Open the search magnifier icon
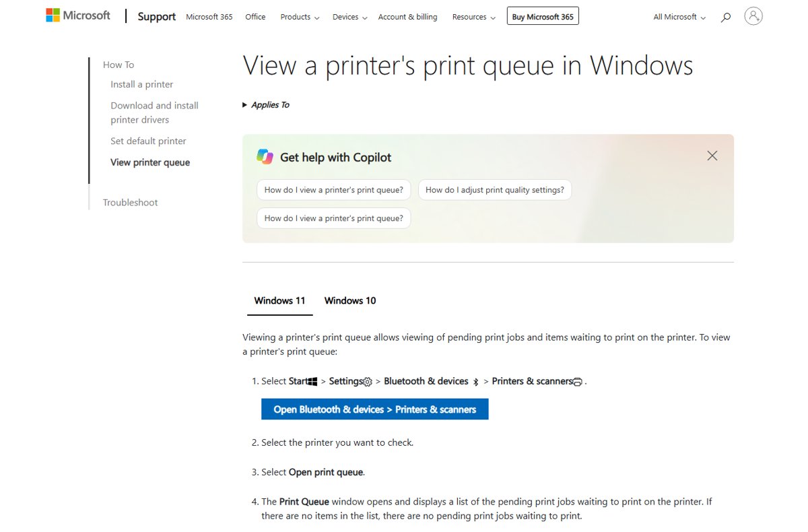The width and height of the screenshot is (808, 532). [x=725, y=17]
